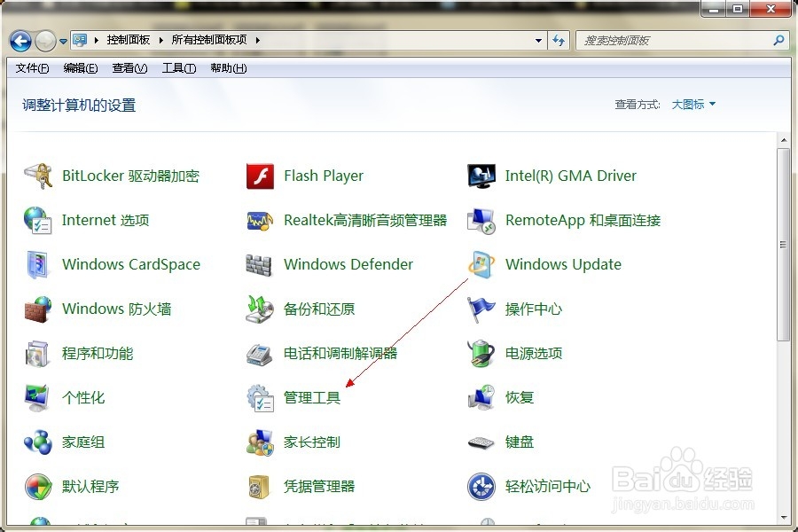Open the Realtek audio manager icon
Viewport: 798px width, 532px height.
click(x=260, y=221)
